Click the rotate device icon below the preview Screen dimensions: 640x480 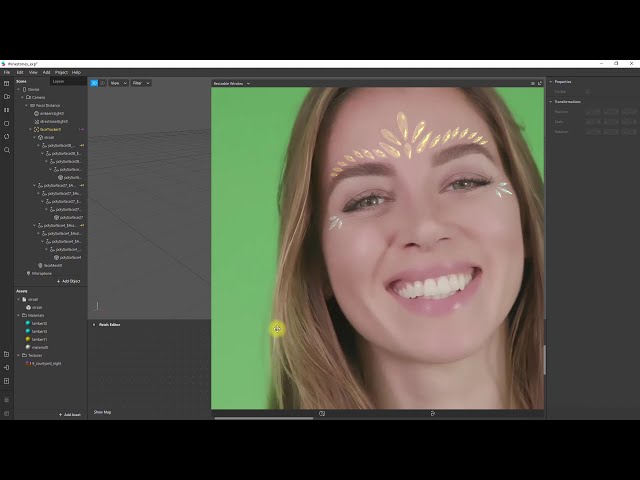tap(433, 413)
